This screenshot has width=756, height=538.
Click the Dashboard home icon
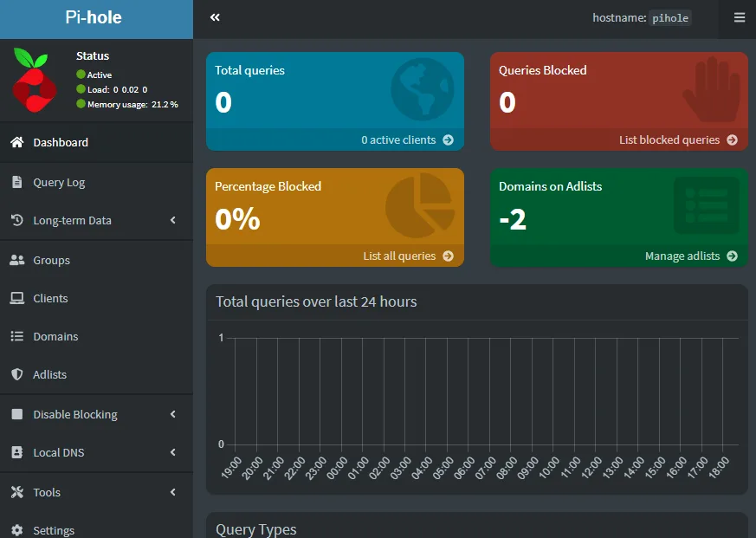click(16, 142)
